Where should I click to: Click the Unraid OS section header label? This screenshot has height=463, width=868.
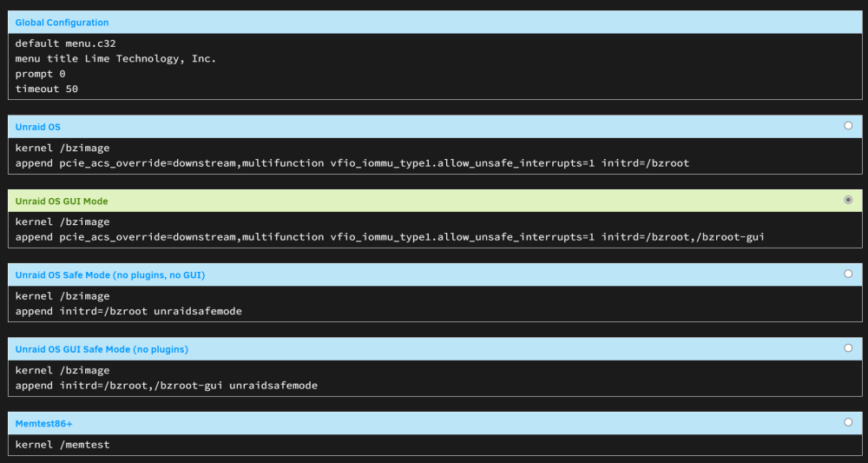pyautogui.click(x=37, y=128)
